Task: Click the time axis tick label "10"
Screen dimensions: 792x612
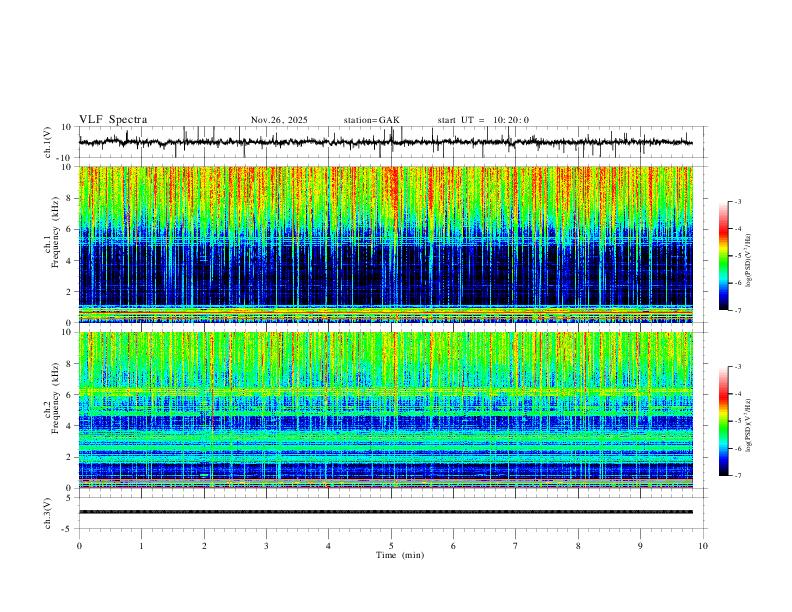Action: (x=703, y=546)
